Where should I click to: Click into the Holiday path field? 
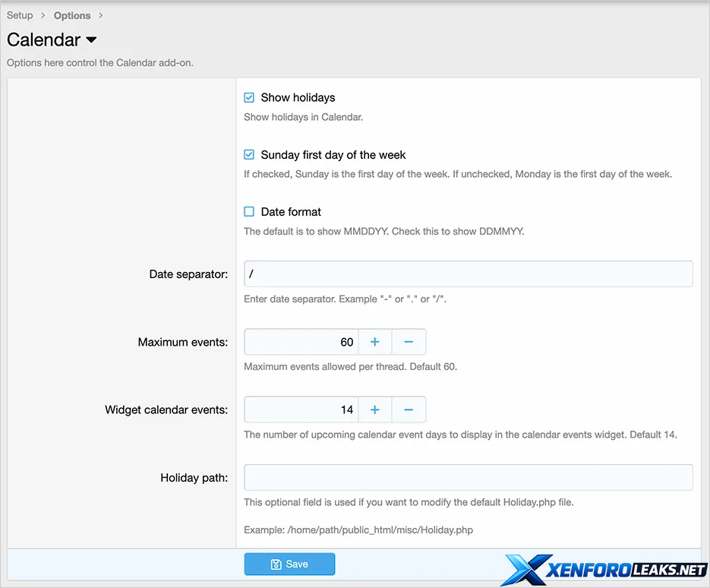coord(468,477)
